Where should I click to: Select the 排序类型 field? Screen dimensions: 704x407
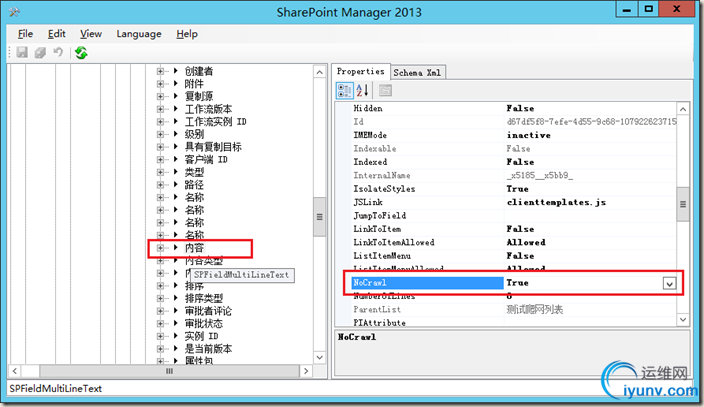tap(204, 298)
